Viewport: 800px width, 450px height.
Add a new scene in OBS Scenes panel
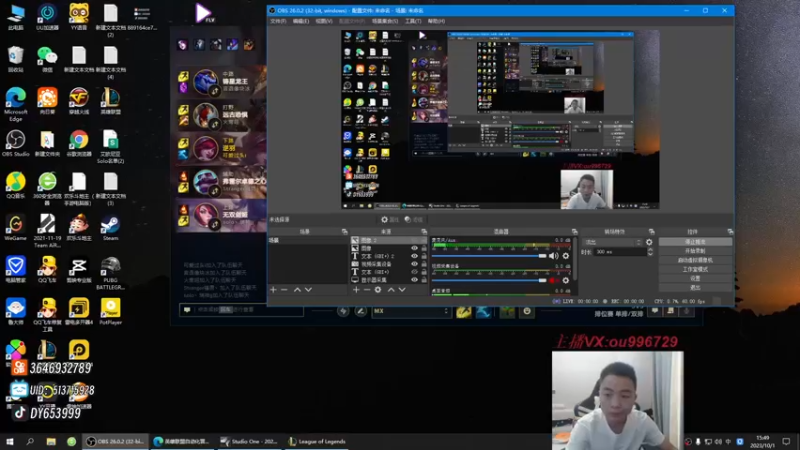273,290
